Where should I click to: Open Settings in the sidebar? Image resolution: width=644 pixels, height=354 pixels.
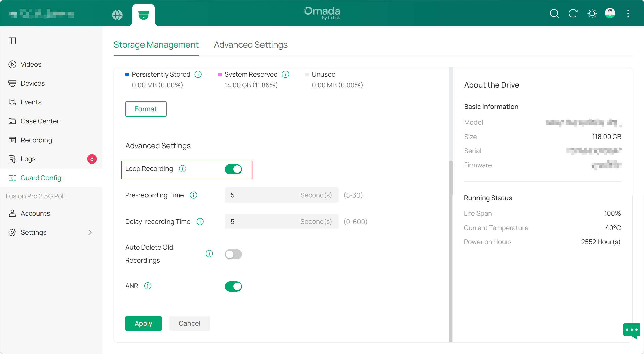pyautogui.click(x=51, y=232)
